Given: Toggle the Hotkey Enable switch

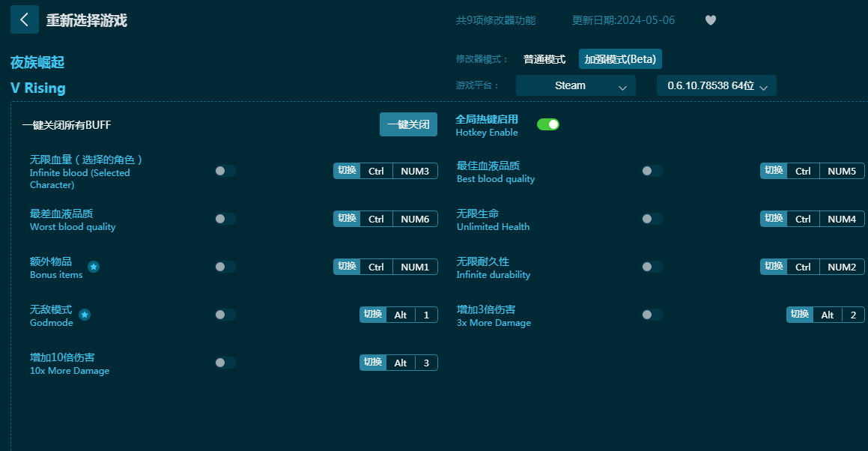Looking at the screenshot, I should 548,124.
